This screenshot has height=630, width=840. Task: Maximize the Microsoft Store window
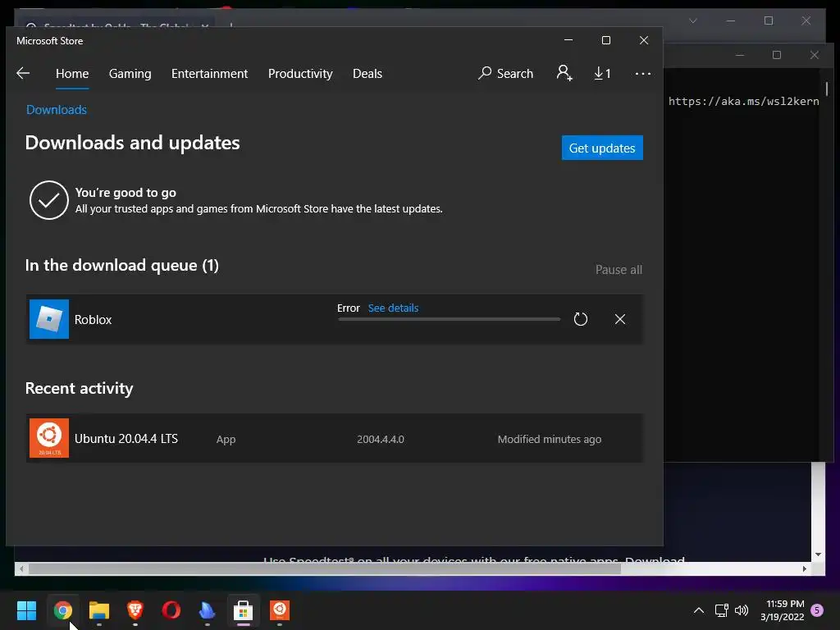[606, 40]
